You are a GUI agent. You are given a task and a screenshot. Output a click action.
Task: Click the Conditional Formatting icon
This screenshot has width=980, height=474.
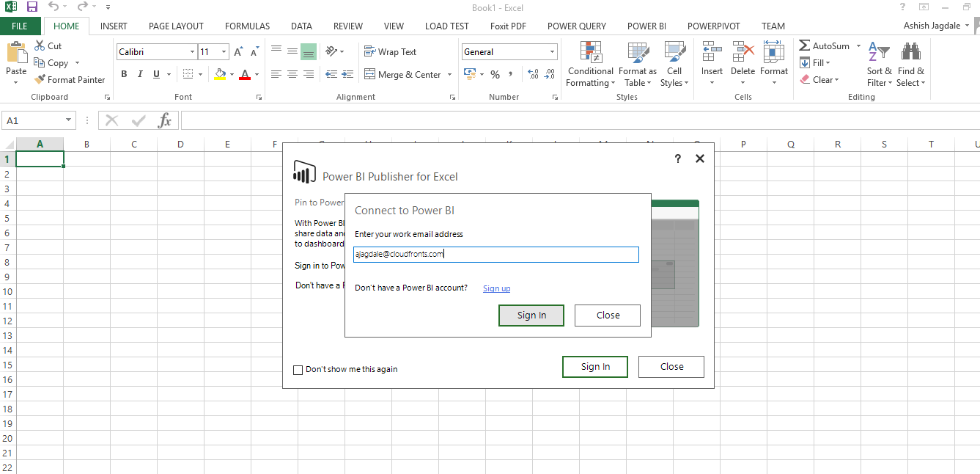point(591,53)
